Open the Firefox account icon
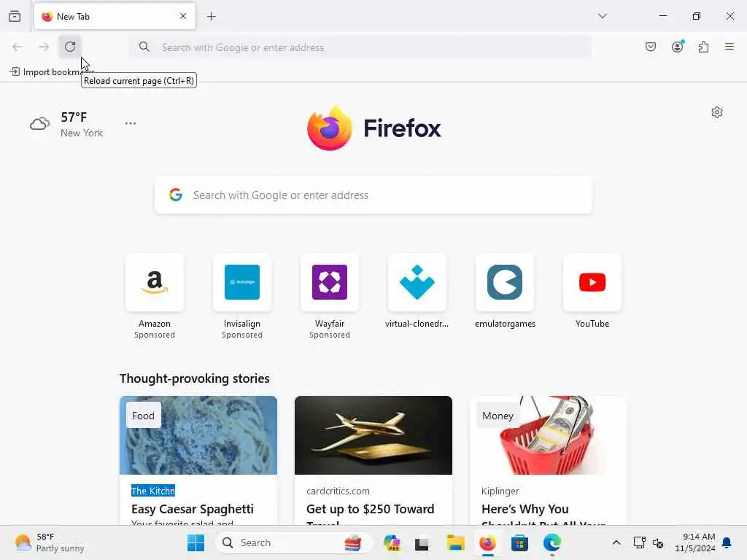The width and height of the screenshot is (747, 560). 678,47
